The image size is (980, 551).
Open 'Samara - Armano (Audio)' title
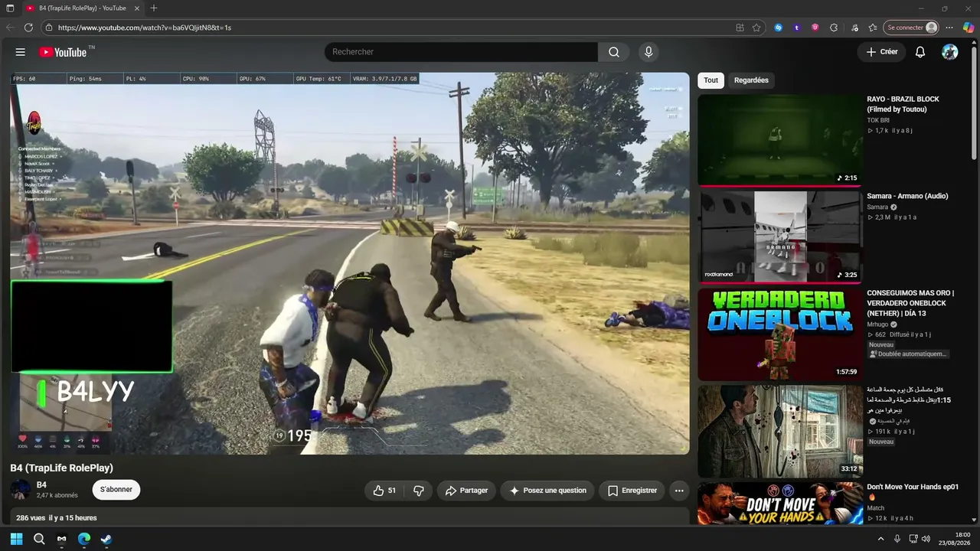coord(907,196)
